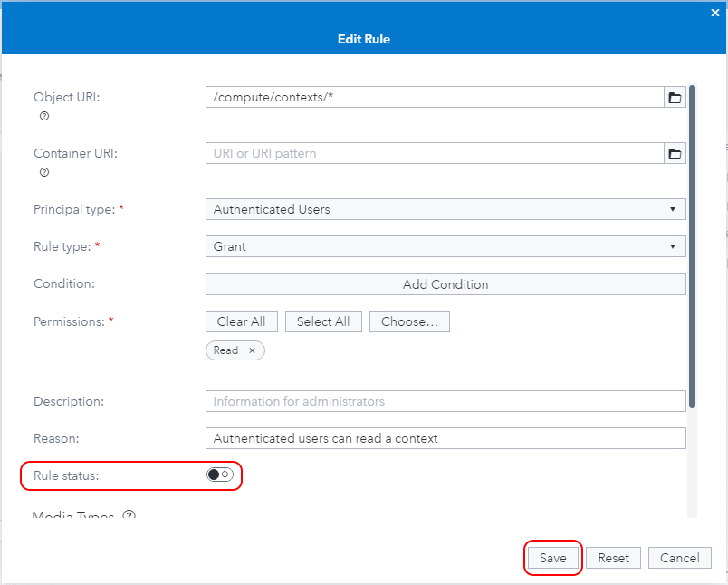The image size is (728, 585).
Task: Cancel editing the rule
Action: 679,558
